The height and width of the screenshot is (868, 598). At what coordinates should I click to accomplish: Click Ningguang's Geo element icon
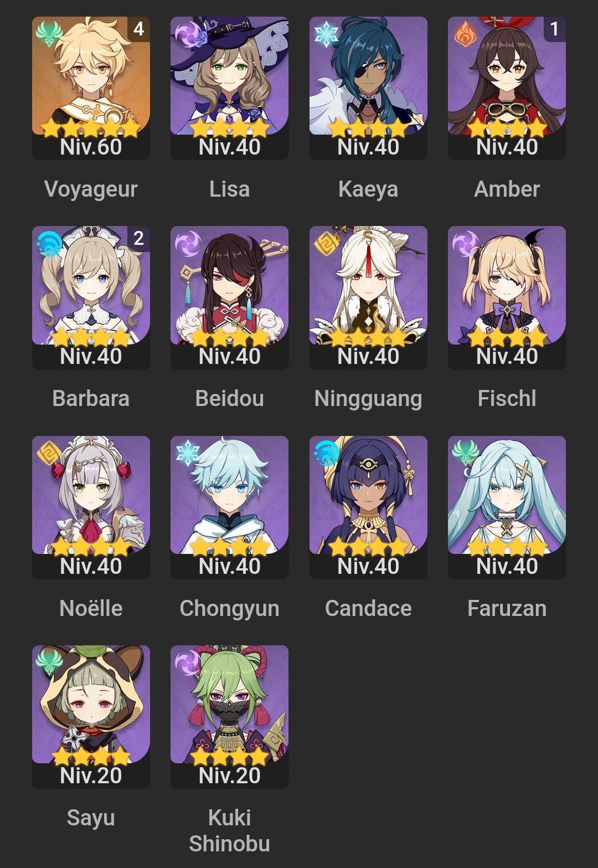[326, 243]
